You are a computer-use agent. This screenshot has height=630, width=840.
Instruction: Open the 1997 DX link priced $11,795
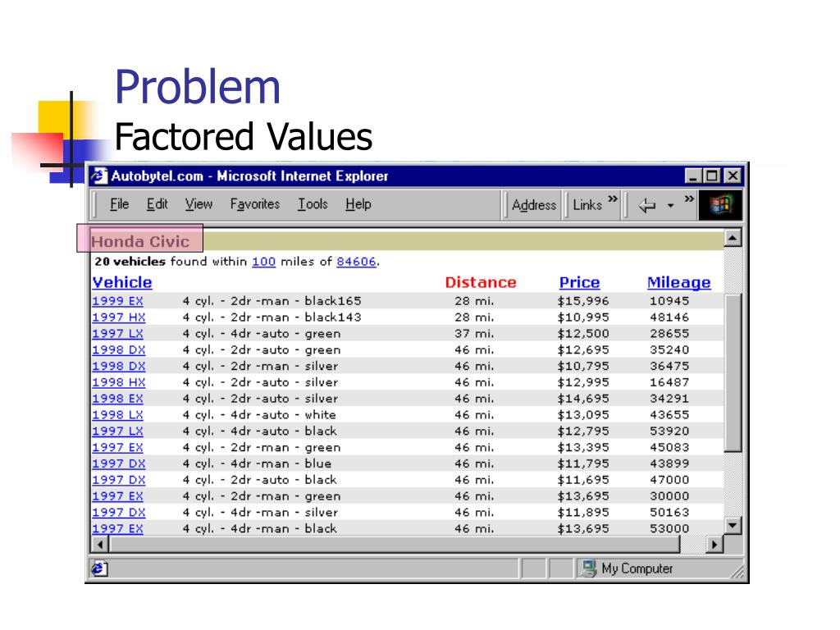[118, 463]
